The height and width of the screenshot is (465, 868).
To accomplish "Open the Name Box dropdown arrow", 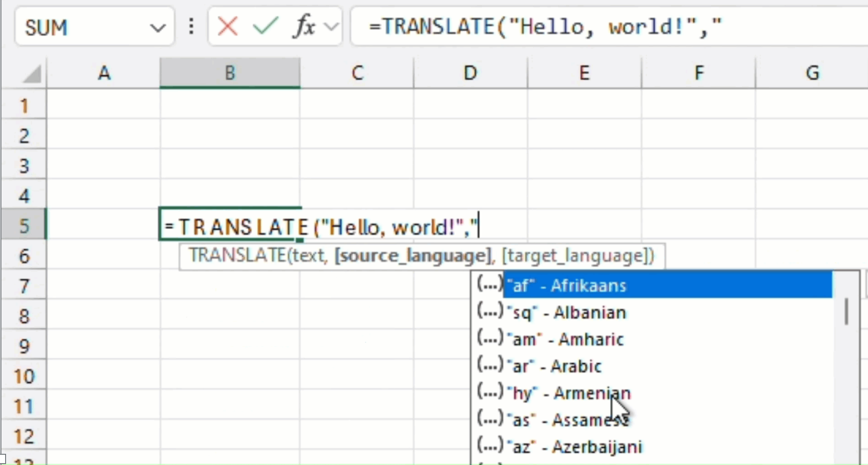I will 158,27.
